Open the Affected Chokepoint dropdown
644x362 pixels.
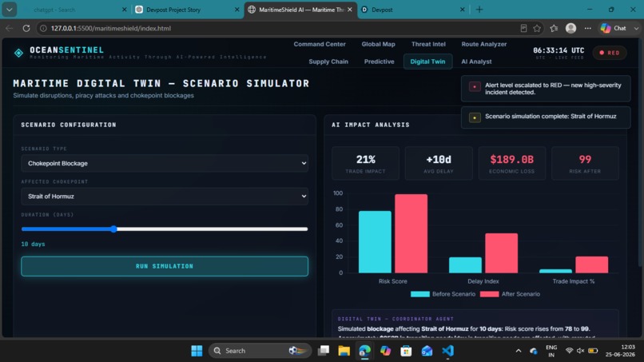(x=165, y=197)
